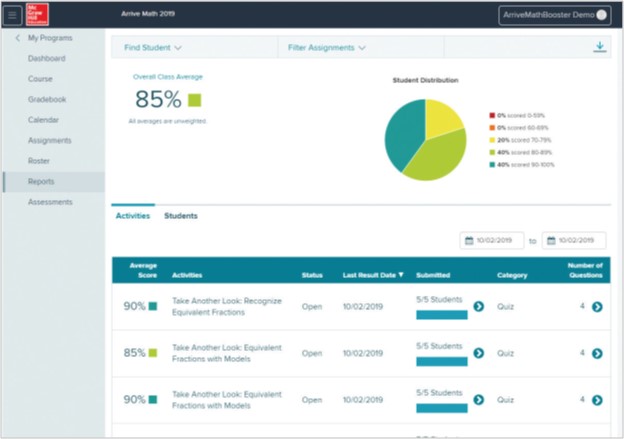624x439 pixels.
Task: Click 'Open' status in the first row
Action: pyautogui.click(x=312, y=306)
